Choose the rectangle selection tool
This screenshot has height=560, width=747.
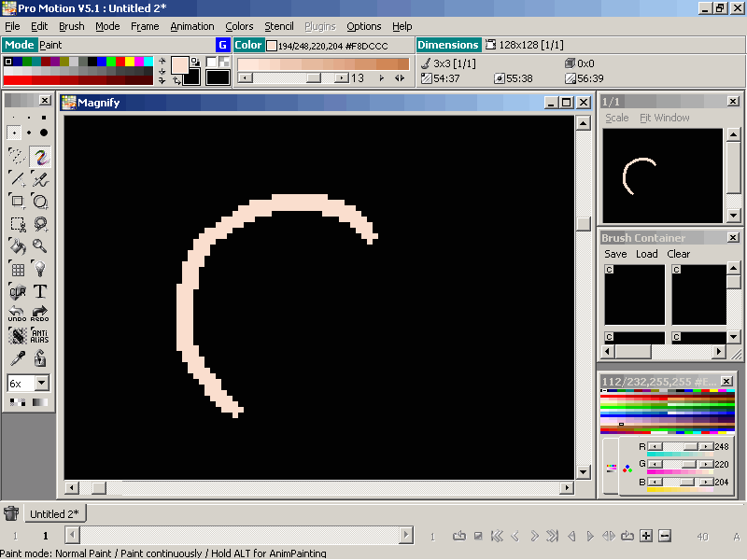17,224
